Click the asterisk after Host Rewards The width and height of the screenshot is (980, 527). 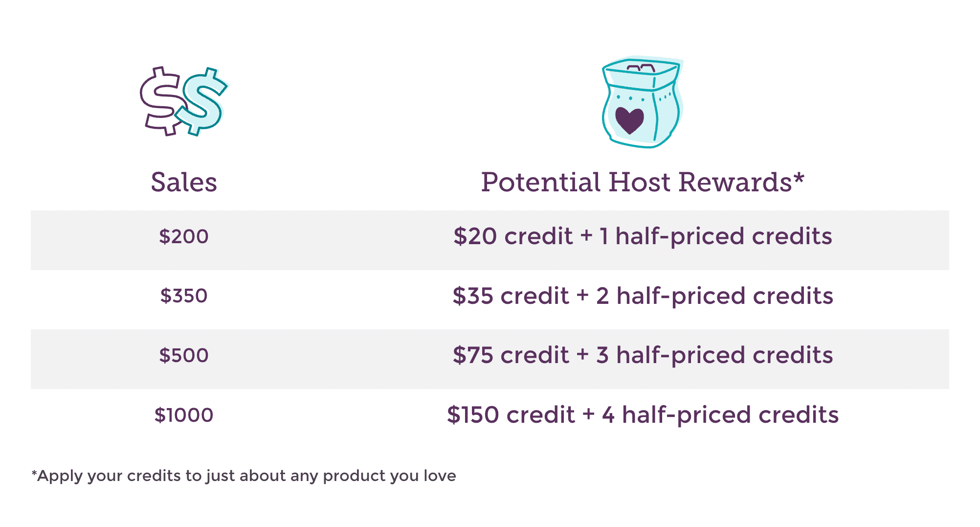[x=799, y=178]
